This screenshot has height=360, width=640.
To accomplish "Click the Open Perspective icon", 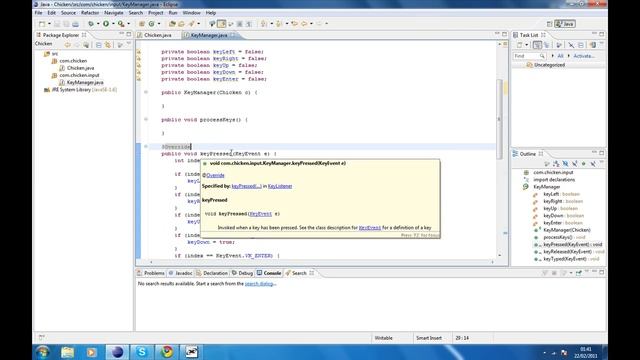I will click(549, 24).
